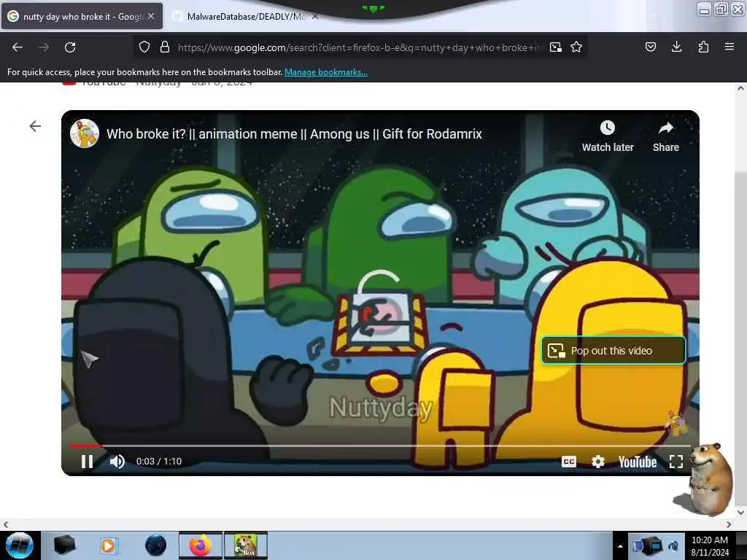Reload the current page
This screenshot has width=747, height=560.
[x=70, y=47]
